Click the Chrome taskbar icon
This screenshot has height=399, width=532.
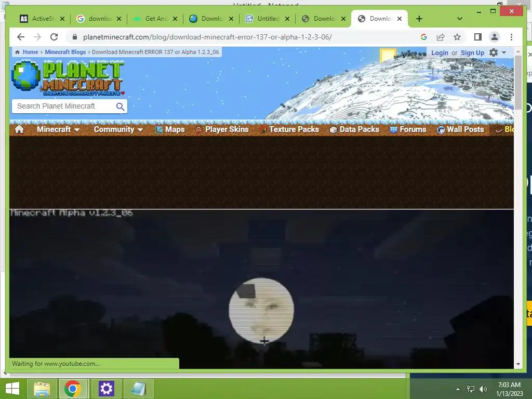pyautogui.click(x=72, y=389)
